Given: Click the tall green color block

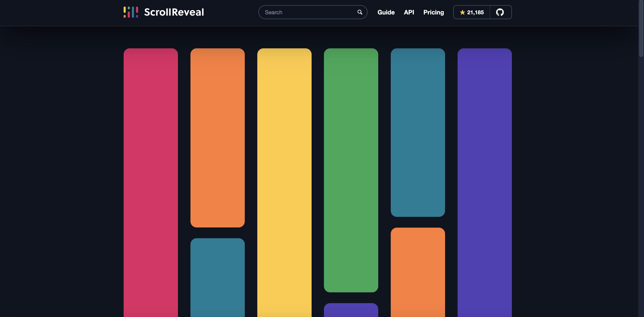Looking at the screenshot, I should pyautogui.click(x=351, y=170).
